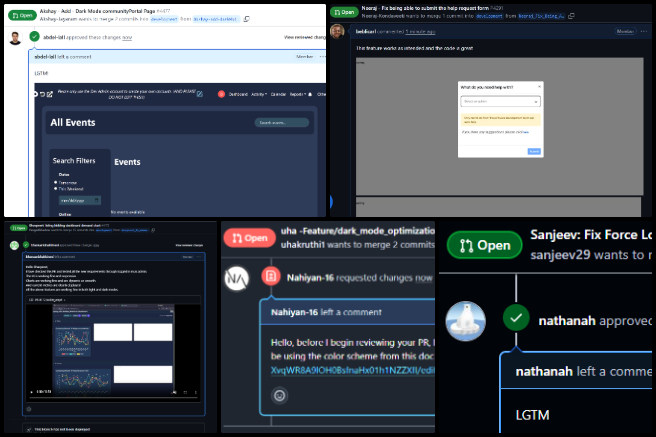
Task: Click the reviewer avatar in bidding dashboard PR
Action: [15, 245]
